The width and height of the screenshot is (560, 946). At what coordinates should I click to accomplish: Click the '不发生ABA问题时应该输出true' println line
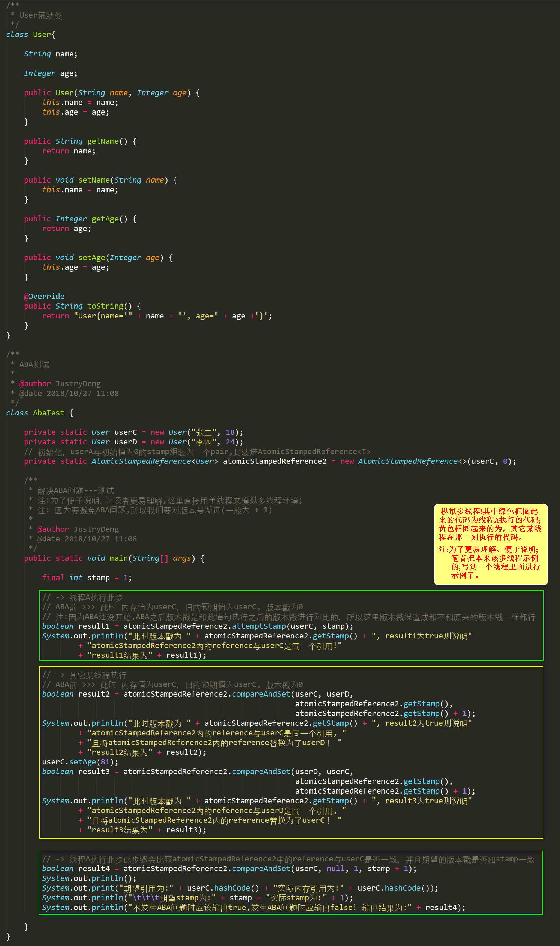[x=254, y=908]
